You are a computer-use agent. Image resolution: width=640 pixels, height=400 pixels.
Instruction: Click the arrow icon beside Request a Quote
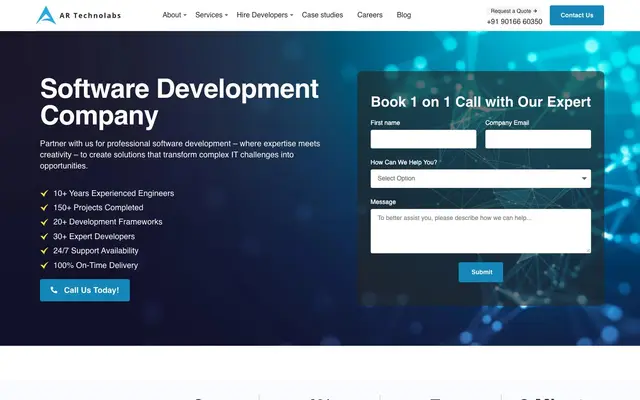[535, 11]
